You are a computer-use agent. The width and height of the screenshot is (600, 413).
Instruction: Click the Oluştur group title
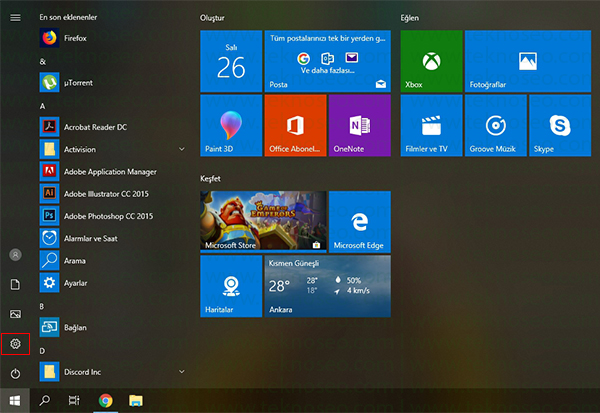point(212,18)
